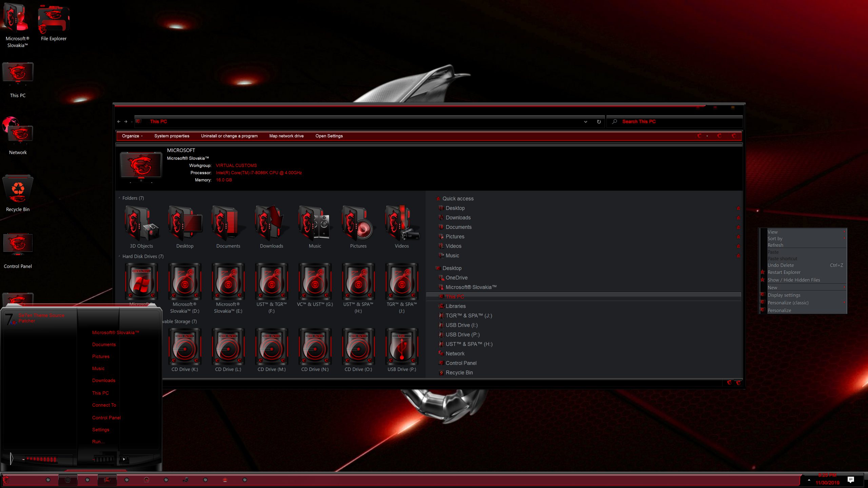Open the address bar dropdown arrow
The width and height of the screenshot is (868, 488).
click(x=585, y=121)
